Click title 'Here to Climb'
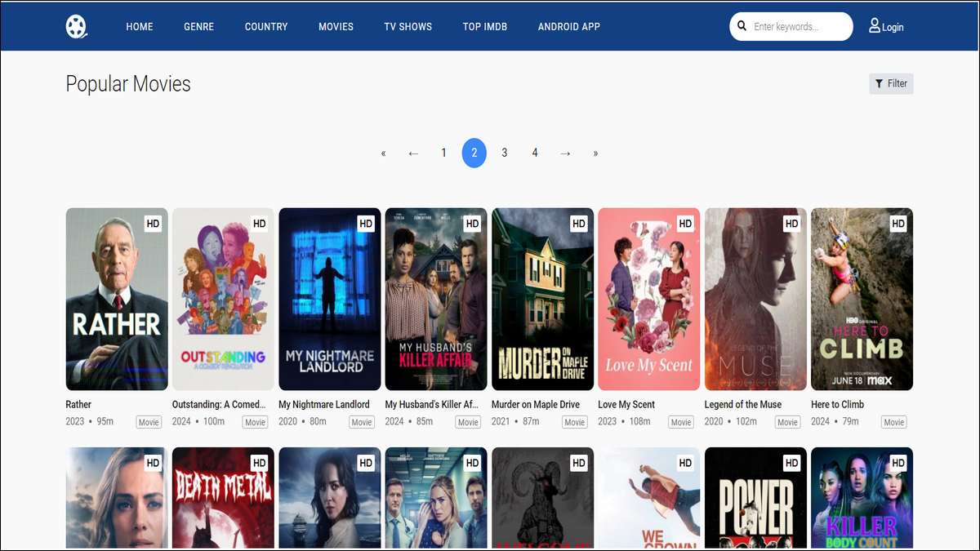Viewport: 980px width, 551px height. pos(837,404)
